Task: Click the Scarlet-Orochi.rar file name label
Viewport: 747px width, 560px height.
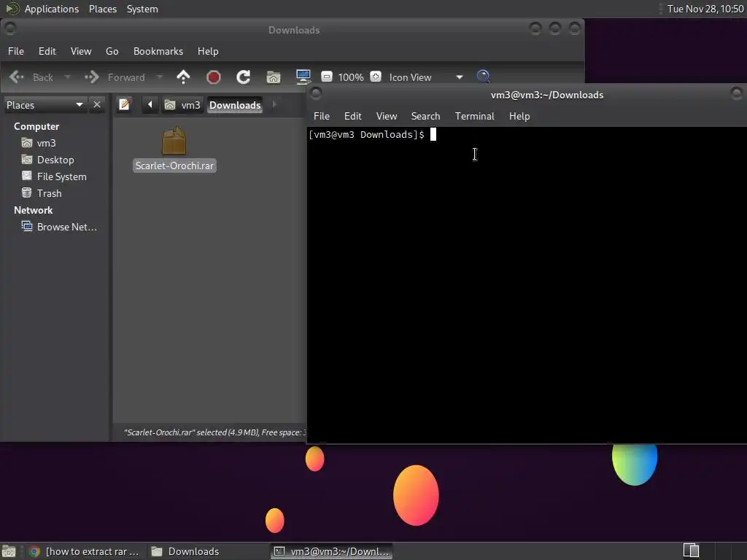Action: point(174,166)
